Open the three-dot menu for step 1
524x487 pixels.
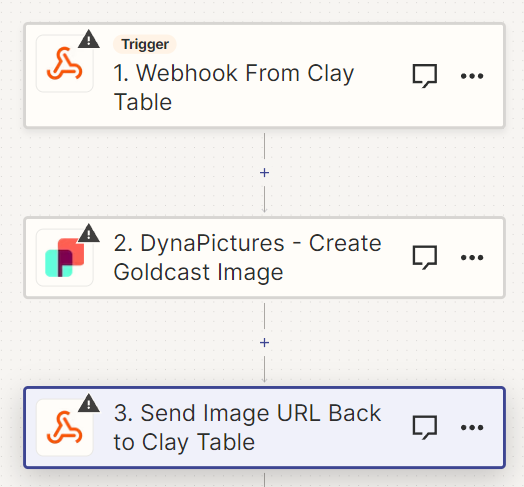pos(472,76)
